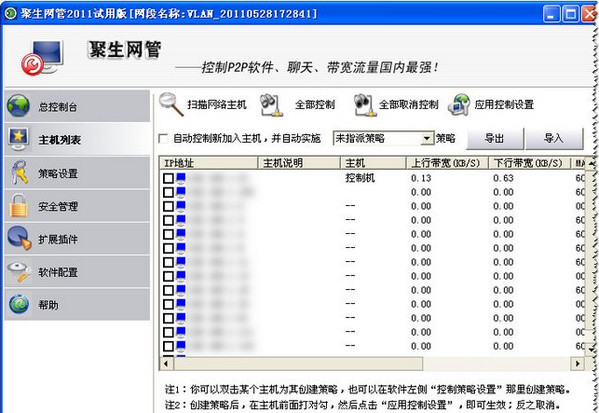Click the horizontal scrollbar right arrow
Image resolution: width=599 pixels, height=413 pixels.
(x=577, y=363)
